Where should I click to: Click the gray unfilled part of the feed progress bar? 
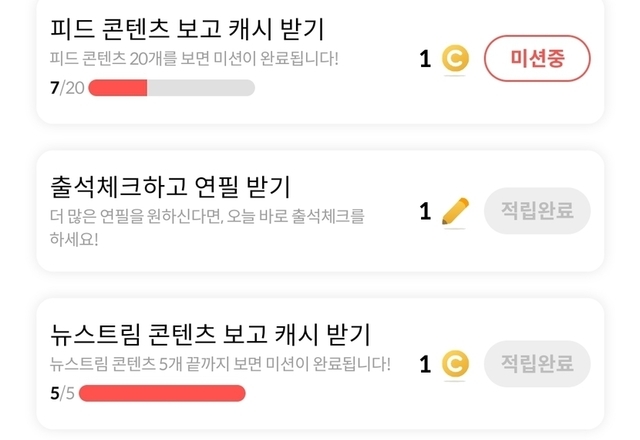pos(200,88)
